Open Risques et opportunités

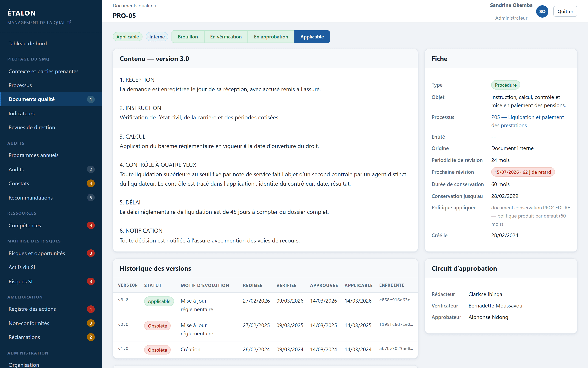coord(51,253)
